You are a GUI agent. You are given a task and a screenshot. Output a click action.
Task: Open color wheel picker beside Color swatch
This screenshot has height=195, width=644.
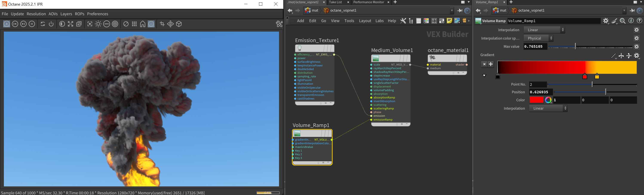[x=548, y=100]
